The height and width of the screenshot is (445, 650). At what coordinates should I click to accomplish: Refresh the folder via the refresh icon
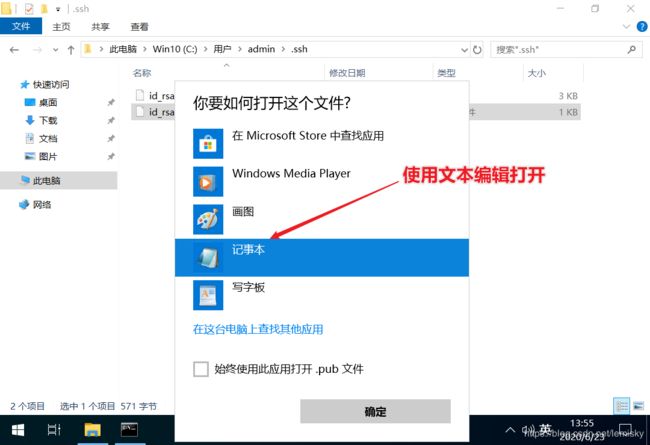(x=477, y=50)
